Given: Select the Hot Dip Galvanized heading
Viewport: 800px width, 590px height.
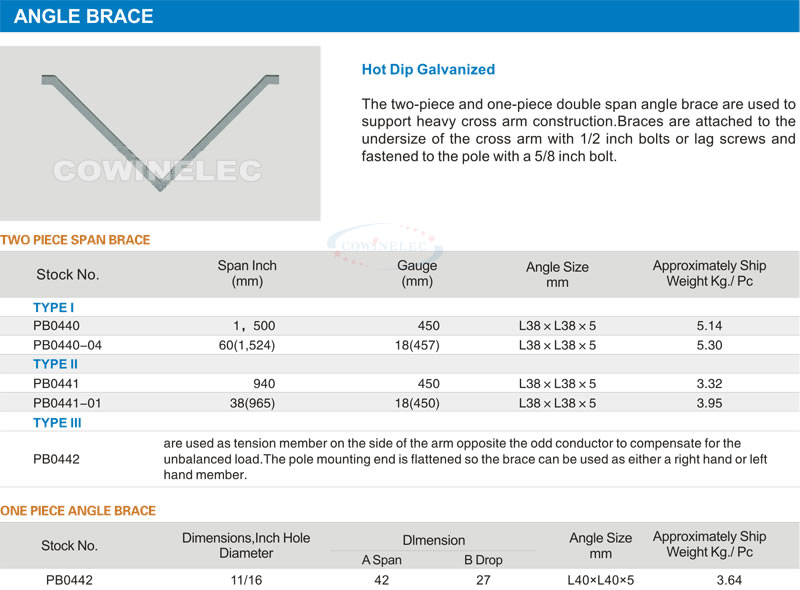Looking at the screenshot, I should click(x=428, y=70).
